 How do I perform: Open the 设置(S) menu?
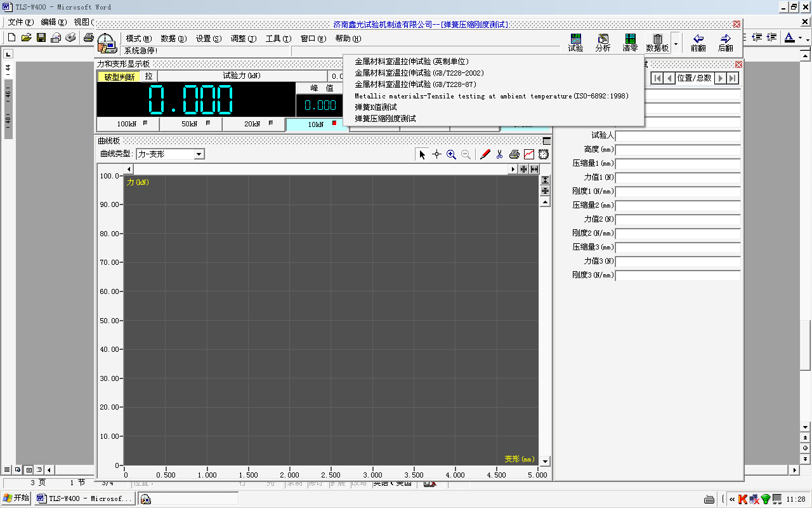209,39
